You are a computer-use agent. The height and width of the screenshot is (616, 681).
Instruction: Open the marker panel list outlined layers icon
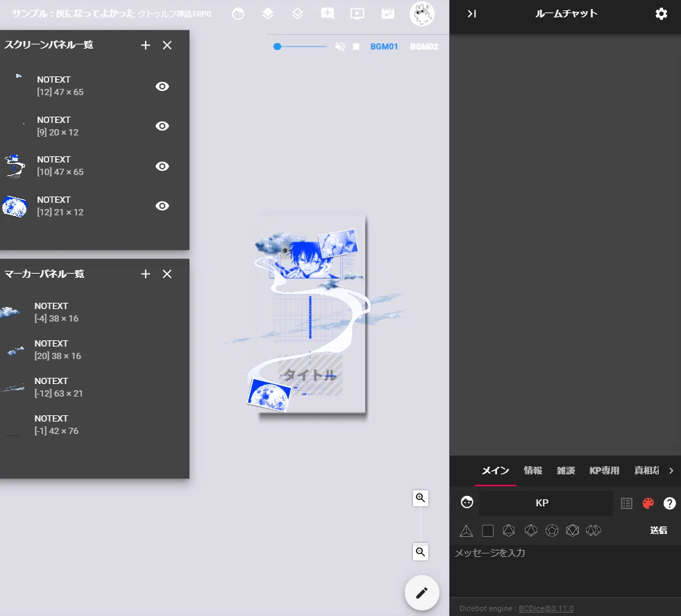click(x=298, y=14)
